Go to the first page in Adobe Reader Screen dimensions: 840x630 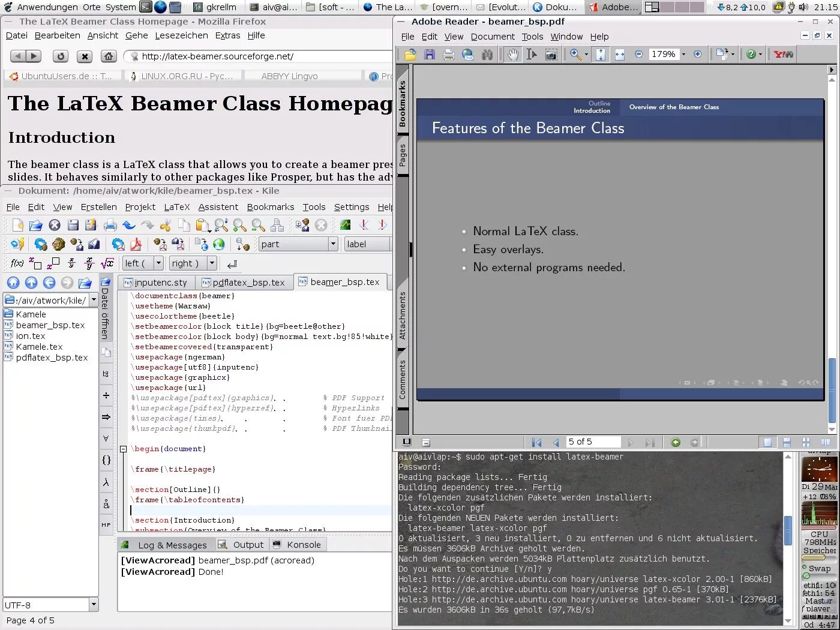[536, 443]
